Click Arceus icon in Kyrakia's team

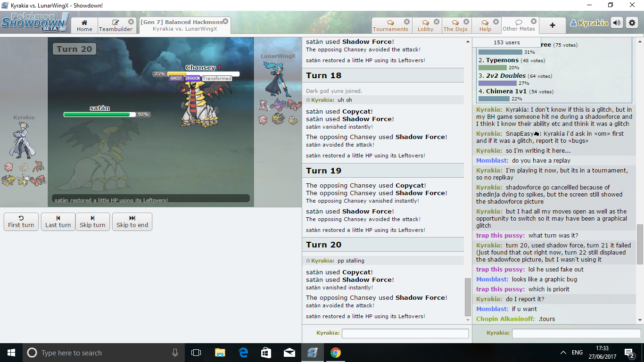(24, 180)
